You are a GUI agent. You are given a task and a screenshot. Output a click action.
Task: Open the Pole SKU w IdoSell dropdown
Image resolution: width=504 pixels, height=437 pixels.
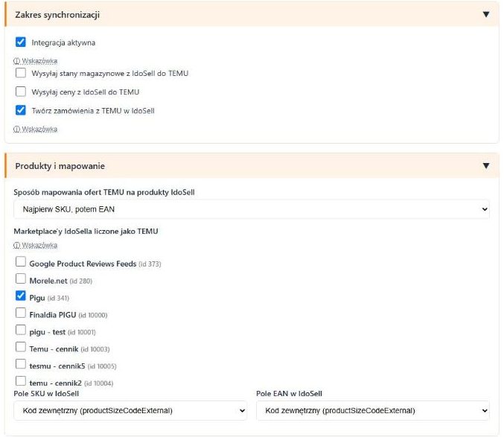pyautogui.click(x=130, y=410)
